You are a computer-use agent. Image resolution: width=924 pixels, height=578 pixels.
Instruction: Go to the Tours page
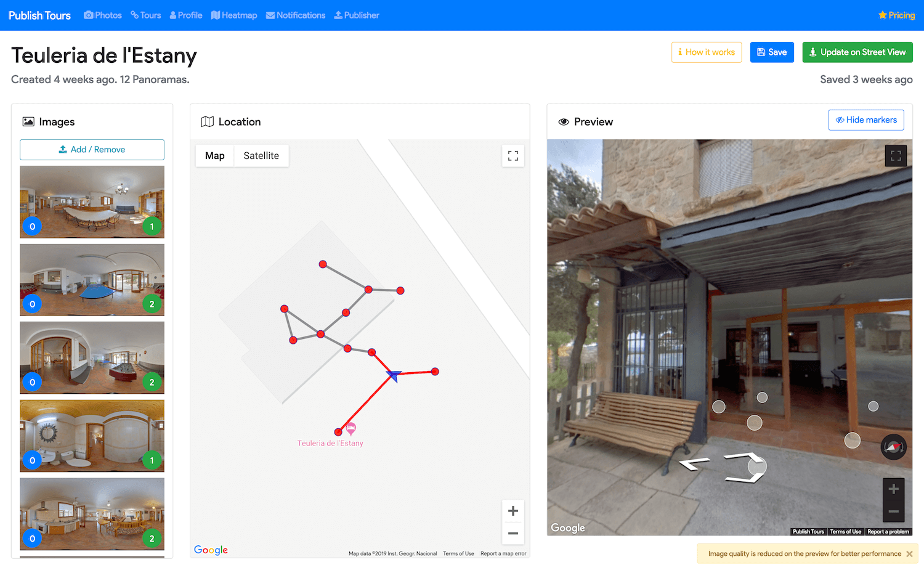coord(146,15)
